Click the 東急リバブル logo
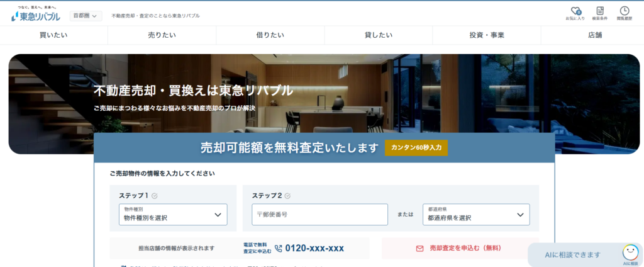644x267 pixels. 36,14
